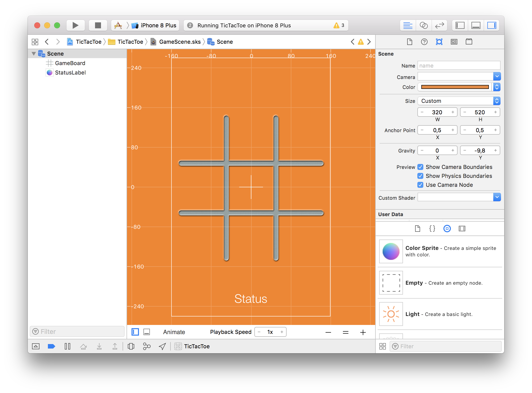Click the orange Color well
The width and height of the screenshot is (532, 393).
(x=455, y=87)
